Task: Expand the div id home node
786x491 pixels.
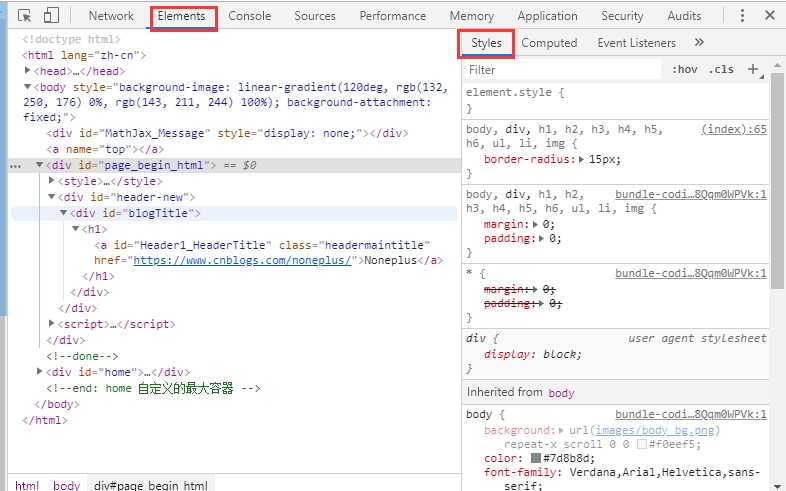Action: [x=40, y=371]
